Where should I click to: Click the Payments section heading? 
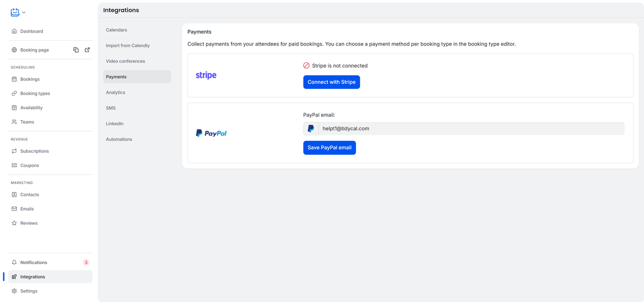pyautogui.click(x=199, y=32)
